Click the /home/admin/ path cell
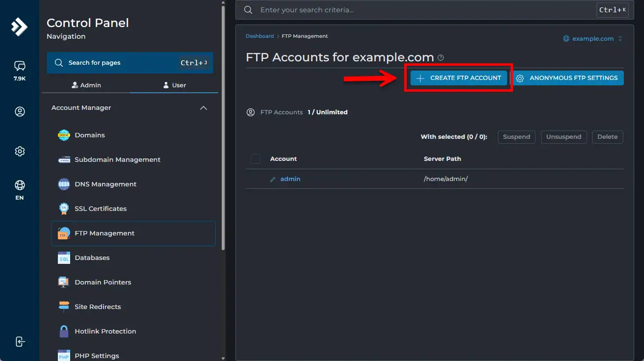 [x=446, y=179]
